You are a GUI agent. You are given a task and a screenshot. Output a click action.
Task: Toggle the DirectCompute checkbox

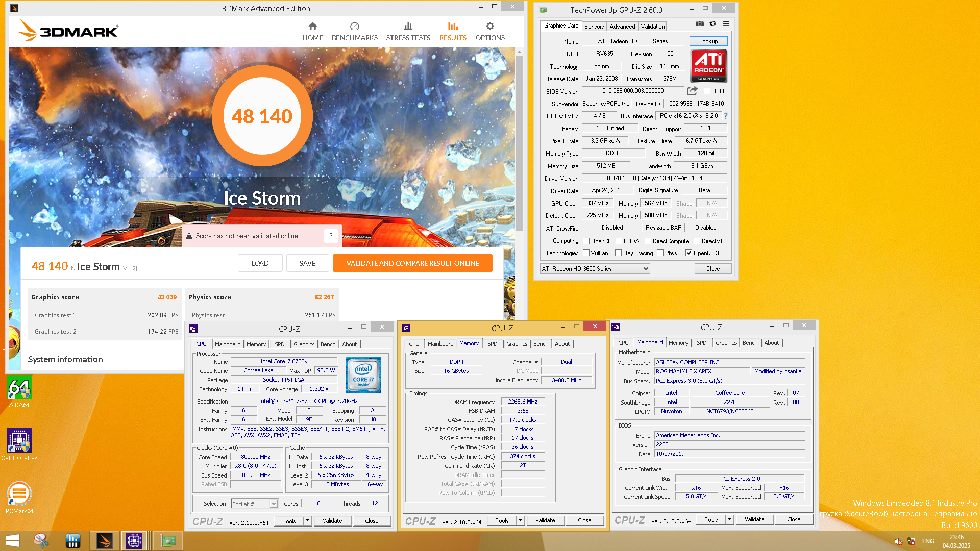648,241
